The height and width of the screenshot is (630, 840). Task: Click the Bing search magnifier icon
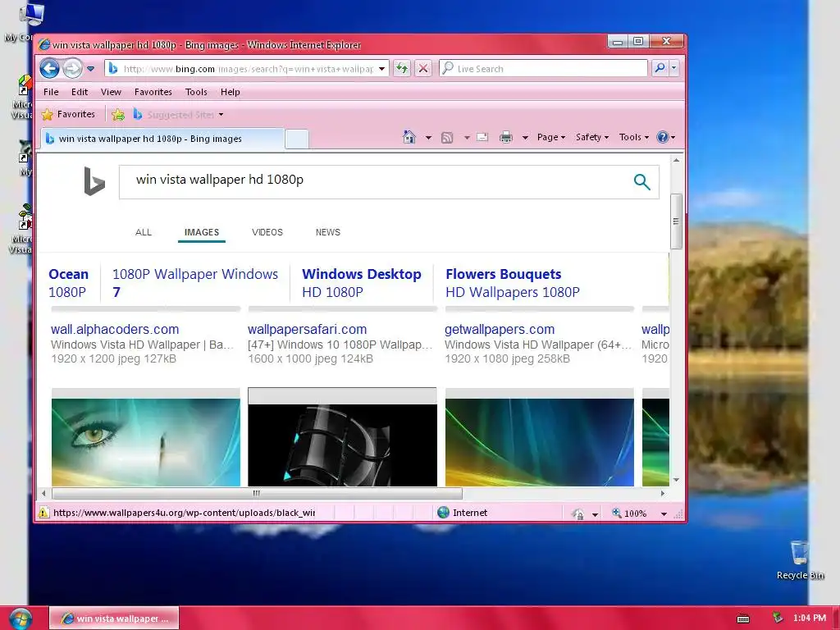click(641, 182)
